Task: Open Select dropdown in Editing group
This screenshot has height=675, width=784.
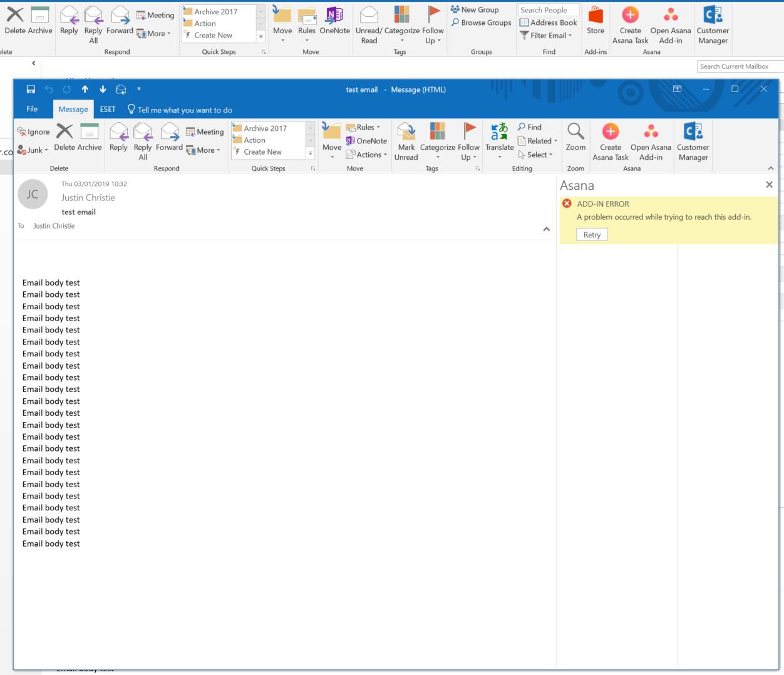Action: pos(535,155)
